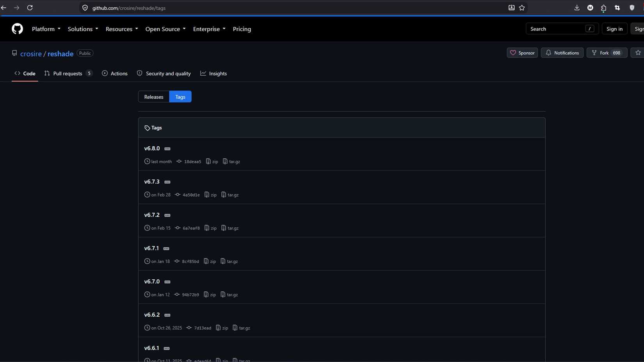This screenshot has height=362, width=644.
Task: Download the v6.6.2 zip archive
Action: 222,328
